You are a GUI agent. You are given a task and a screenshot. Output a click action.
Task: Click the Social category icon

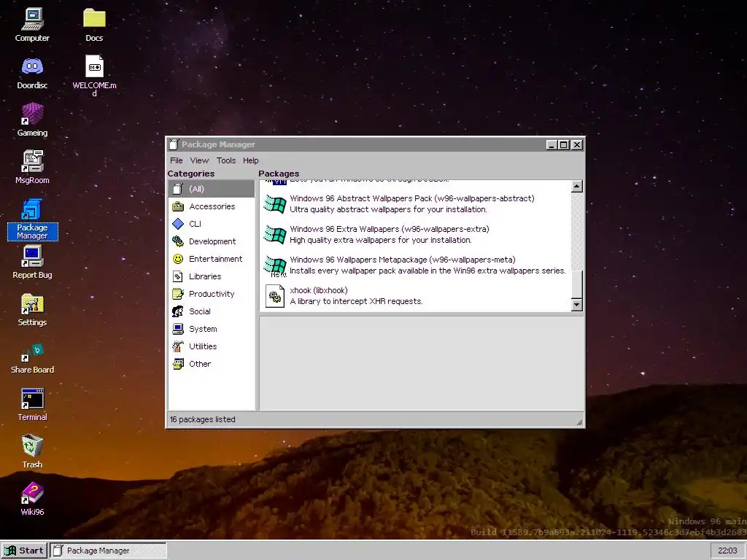pyautogui.click(x=178, y=311)
